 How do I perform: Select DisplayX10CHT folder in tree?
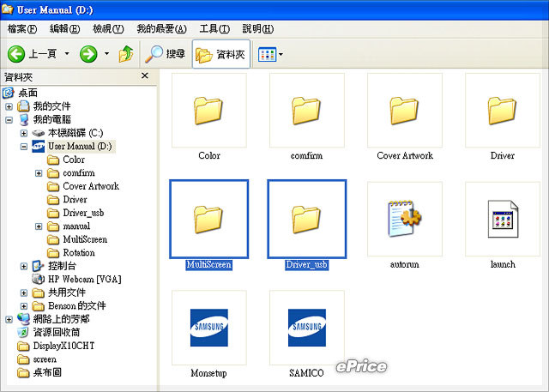click(x=63, y=346)
